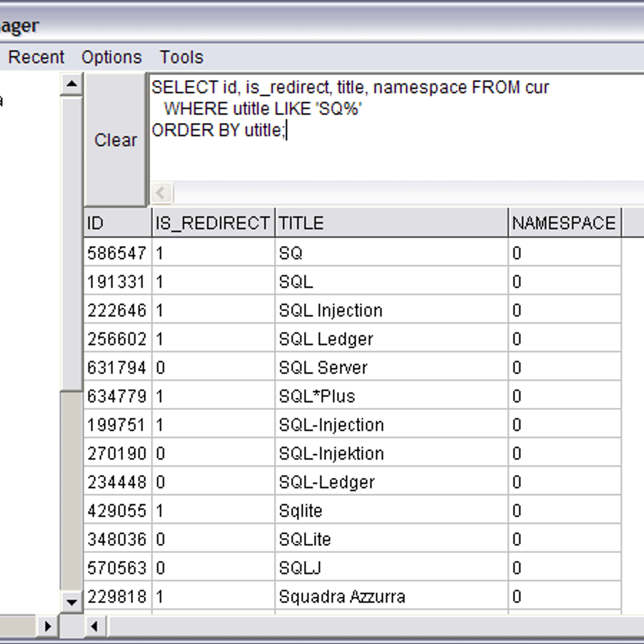Sort by the TITLE column header
Screen dimensions: 644x644
(x=391, y=223)
